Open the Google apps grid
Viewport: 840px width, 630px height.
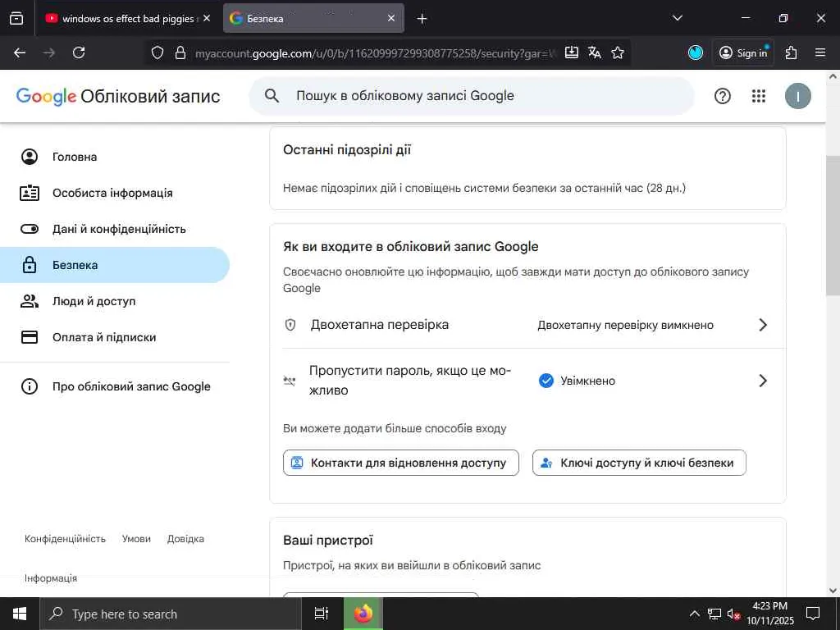pos(759,97)
